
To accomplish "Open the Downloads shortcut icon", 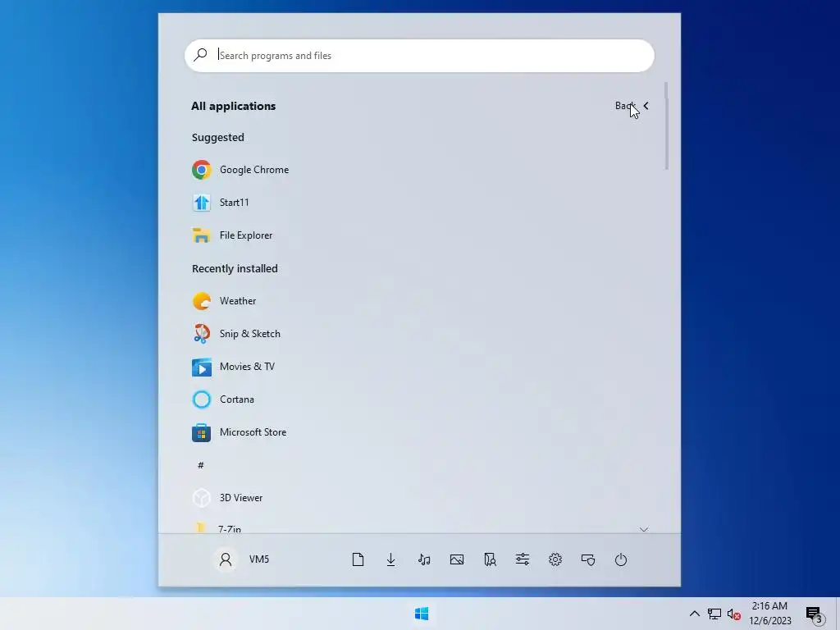I will point(391,559).
